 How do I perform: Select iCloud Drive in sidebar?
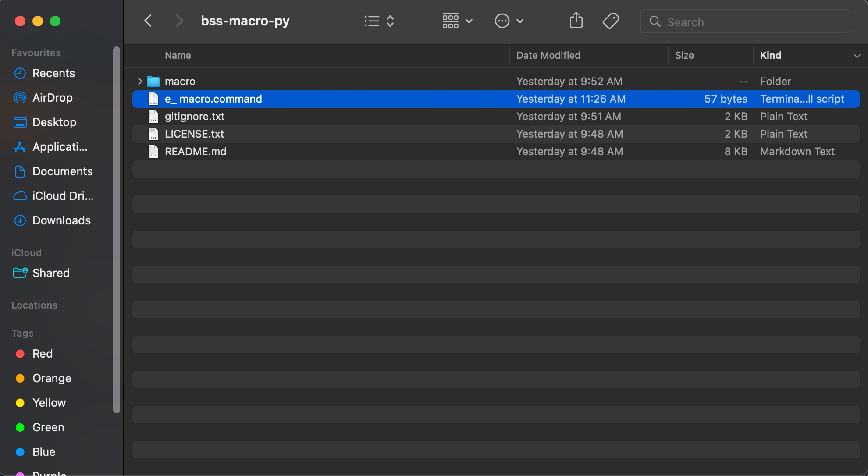pos(62,196)
